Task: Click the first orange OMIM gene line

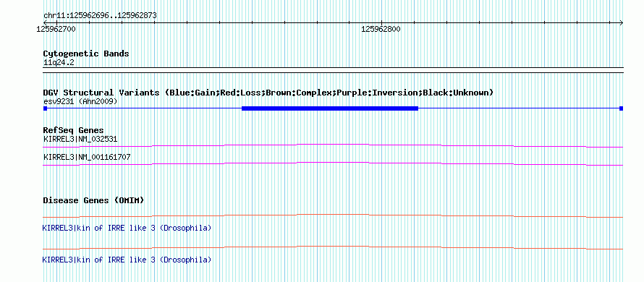Action: pos(333,215)
